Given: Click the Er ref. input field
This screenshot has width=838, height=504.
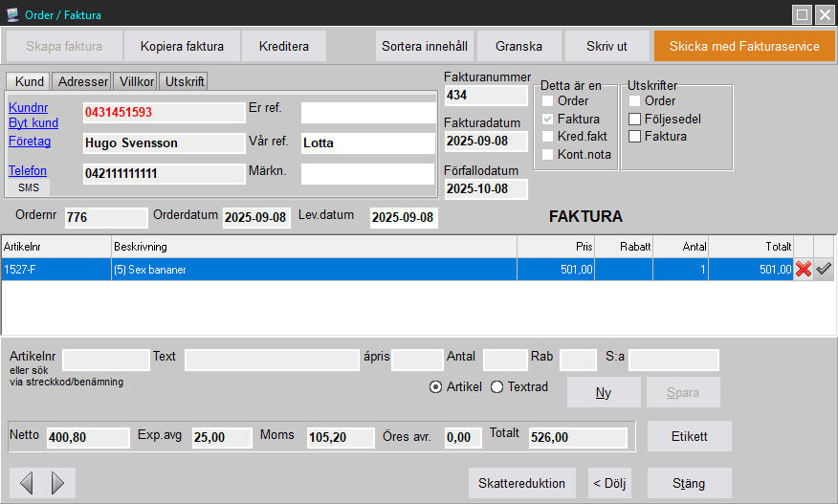Looking at the screenshot, I should 368,113.
